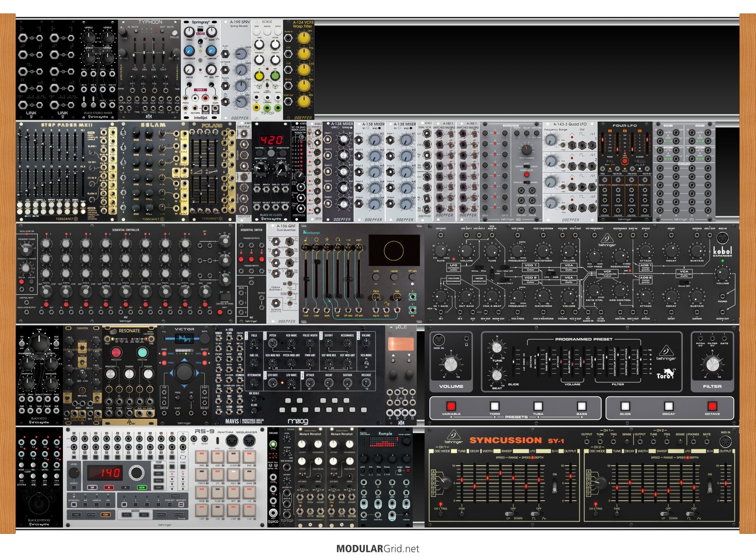Click the FLAM pad on RS-9
The width and height of the screenshot is (756, 557).
coord(217,492)
